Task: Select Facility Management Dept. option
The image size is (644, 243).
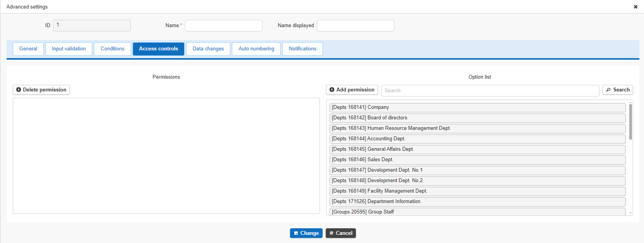Action: [x=477, y=191]
